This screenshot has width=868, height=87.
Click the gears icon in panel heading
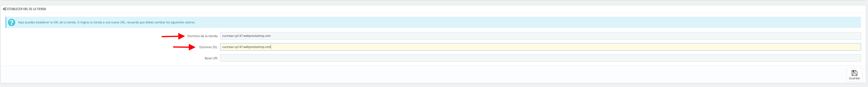click(x=5, y=9)
